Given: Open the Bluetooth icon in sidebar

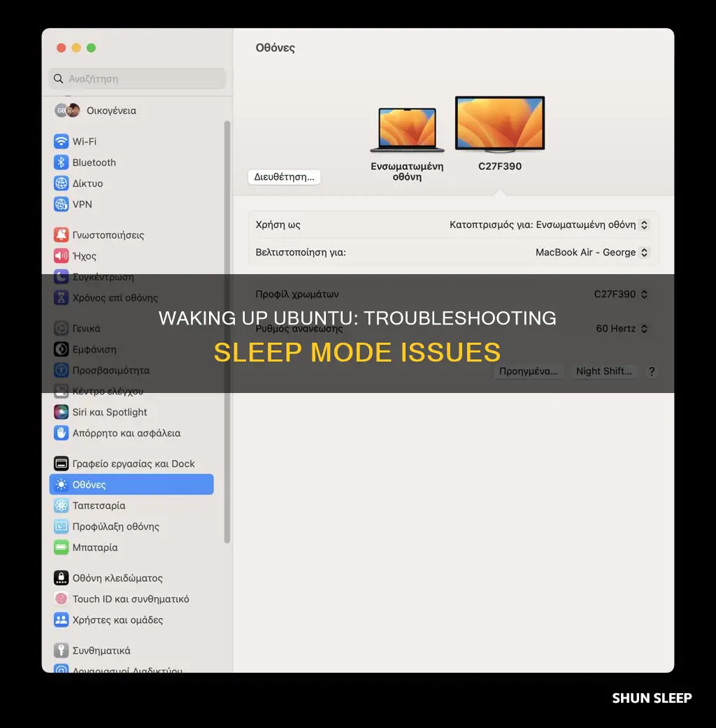Looking at the screenshot, I should [61, 162].
